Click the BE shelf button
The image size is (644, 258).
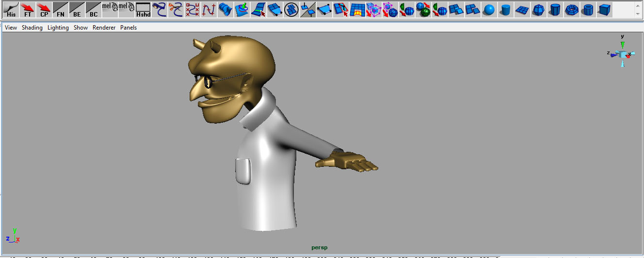point(77,10)
